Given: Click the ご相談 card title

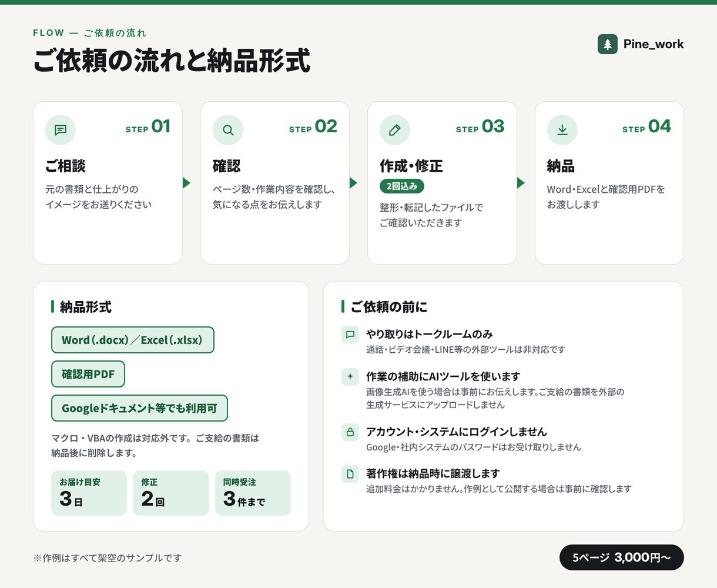Looking at the screenshot, I should (65, 166).
